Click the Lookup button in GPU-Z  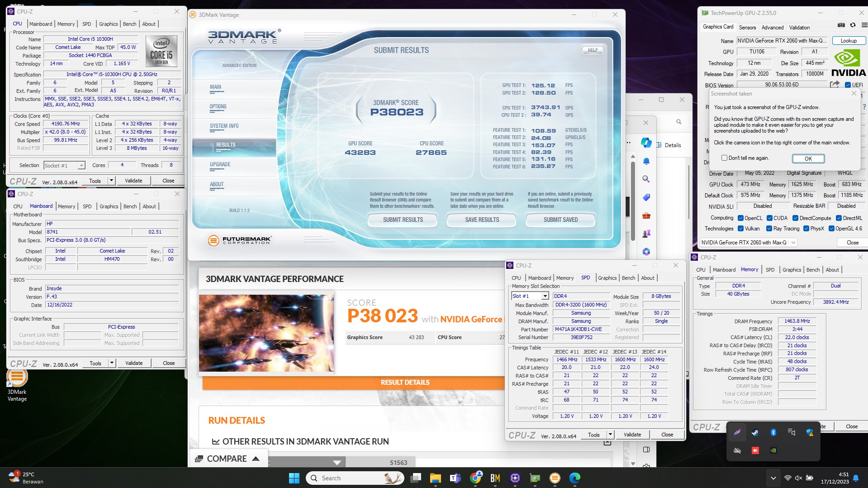pos(849,41)
